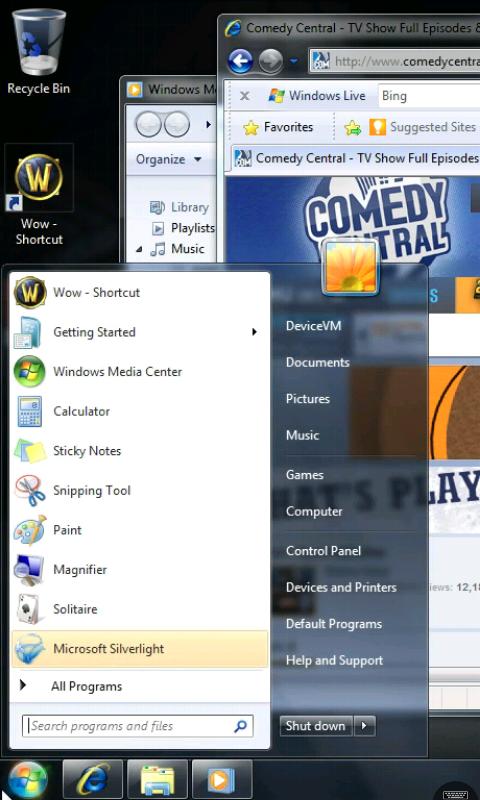Click the Windows Live toolbar logo
This screenshot has width=480, height=800.
(x=317, y=95)
